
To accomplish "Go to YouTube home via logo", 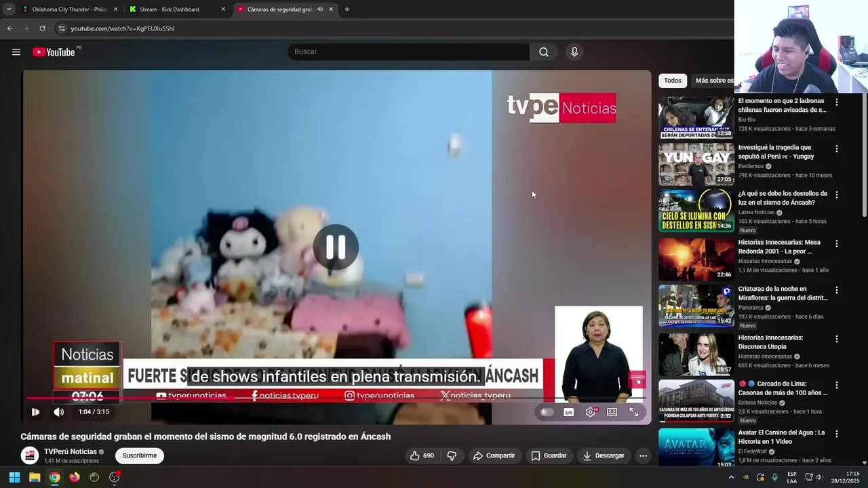I will click(x=54, y=52).
